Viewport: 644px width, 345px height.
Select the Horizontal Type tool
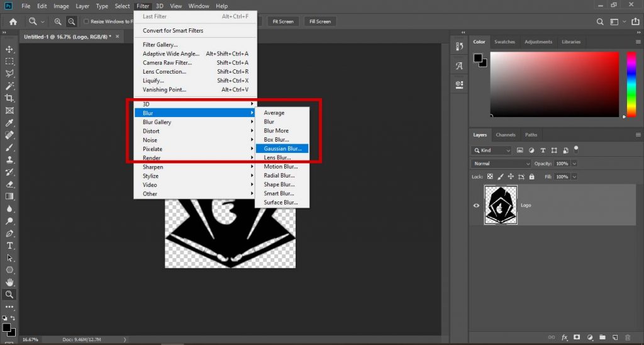point(9,246)
